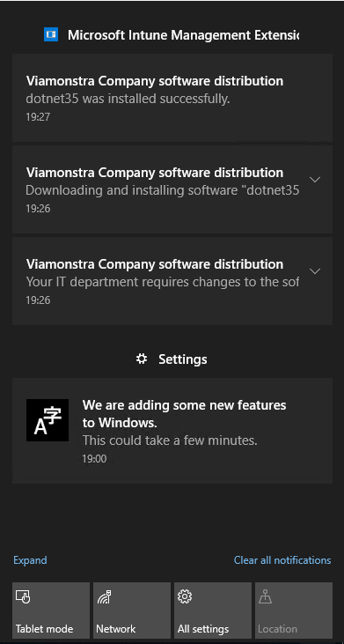Click the Microsoft Intune Management Extension app icon
This screenshot has height=644, width=344.
pyautogui.click(x=51, y=35)
